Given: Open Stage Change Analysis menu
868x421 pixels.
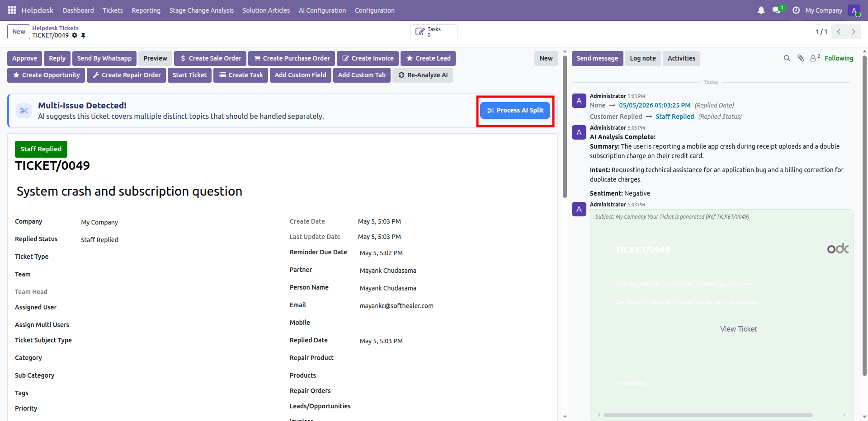Looking at the screenshot, I should [x=202, y=10].
